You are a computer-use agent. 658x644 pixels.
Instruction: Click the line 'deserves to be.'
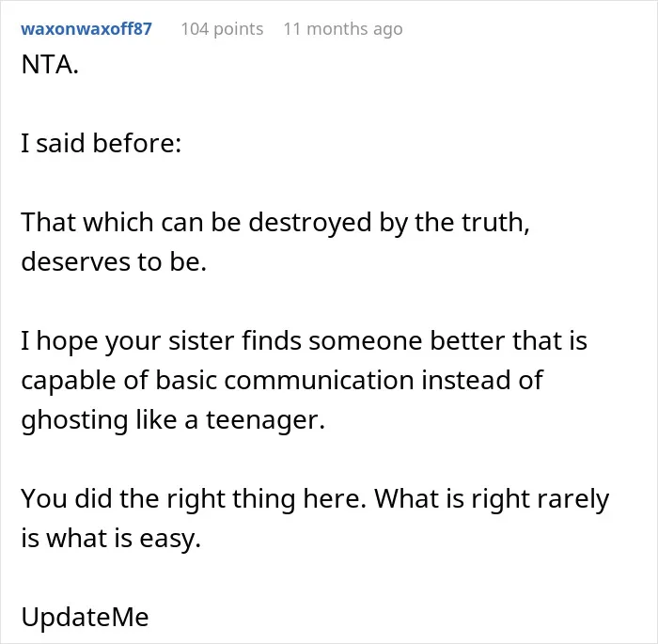(x=114, y=262)
